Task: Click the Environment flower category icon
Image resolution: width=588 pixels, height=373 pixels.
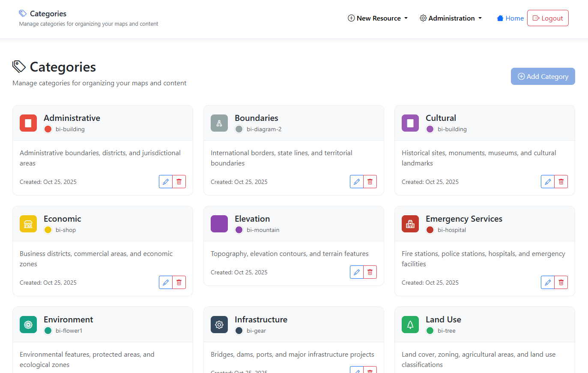Action: [28, 325]
